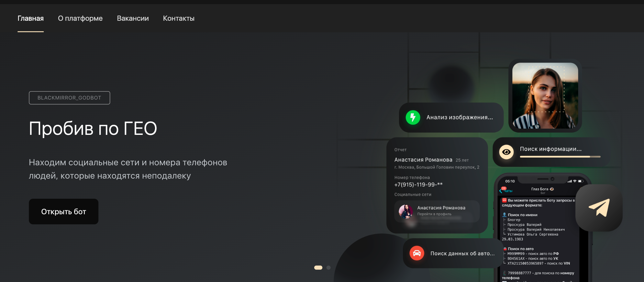This screenshot has height=282, width=644.
Task: Click the Поиск данных об авто label
Action: pyautogui.click(x=462, y=253)
